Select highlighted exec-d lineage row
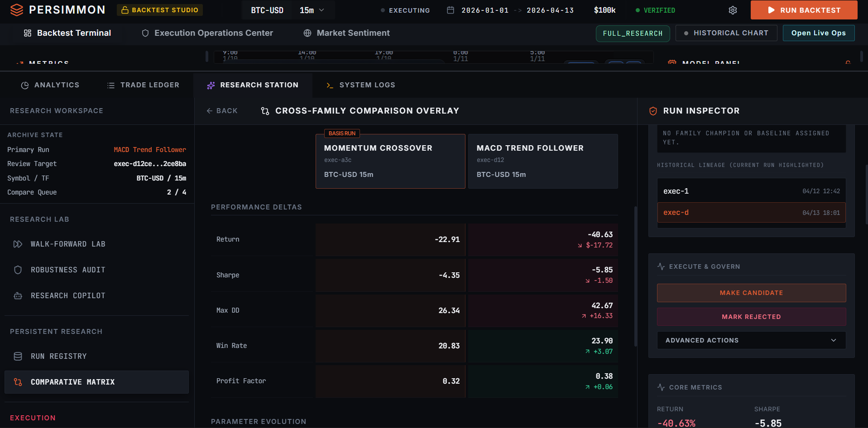868x428 pixels. pos(751,213)
